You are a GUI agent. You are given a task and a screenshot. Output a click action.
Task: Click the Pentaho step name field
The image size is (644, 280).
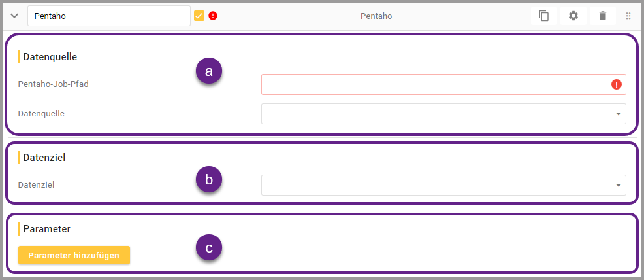[x=108, y=16]
